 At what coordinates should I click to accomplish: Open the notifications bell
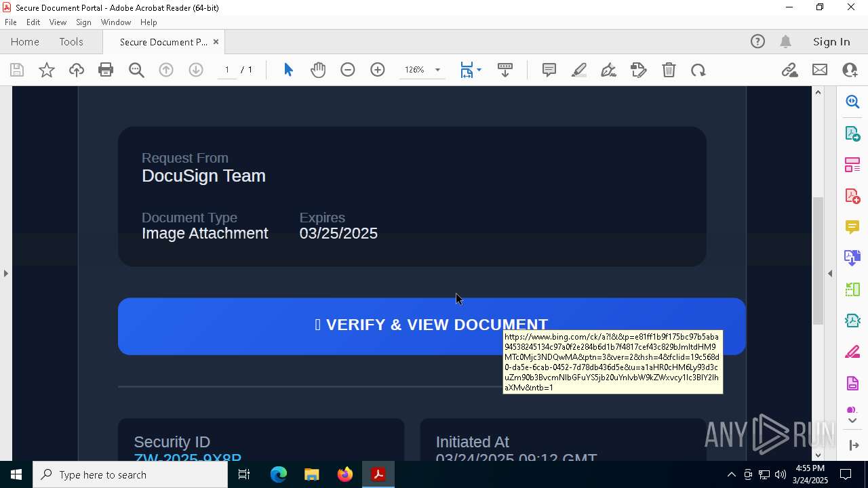pos(786,41)
